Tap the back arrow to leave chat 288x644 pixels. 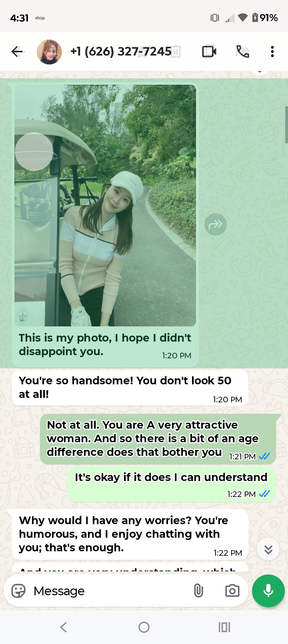[x=17, y=52]
